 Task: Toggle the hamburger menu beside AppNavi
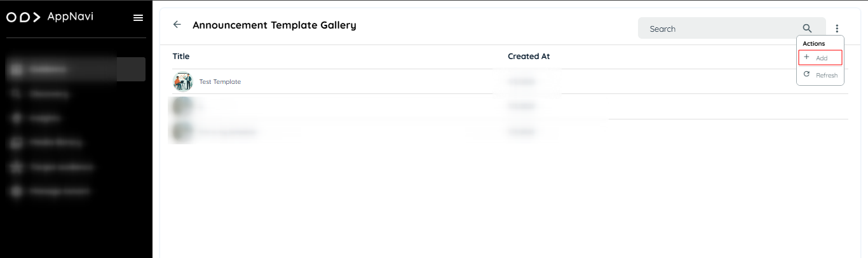click(x=138, y=18)
